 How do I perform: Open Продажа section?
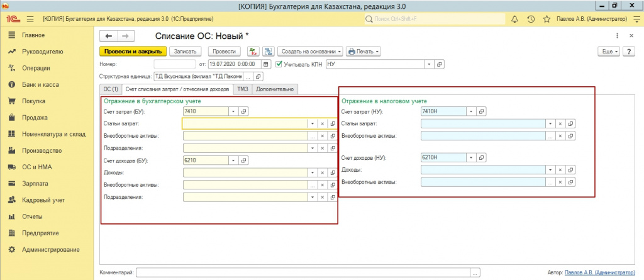pos(35,118)
